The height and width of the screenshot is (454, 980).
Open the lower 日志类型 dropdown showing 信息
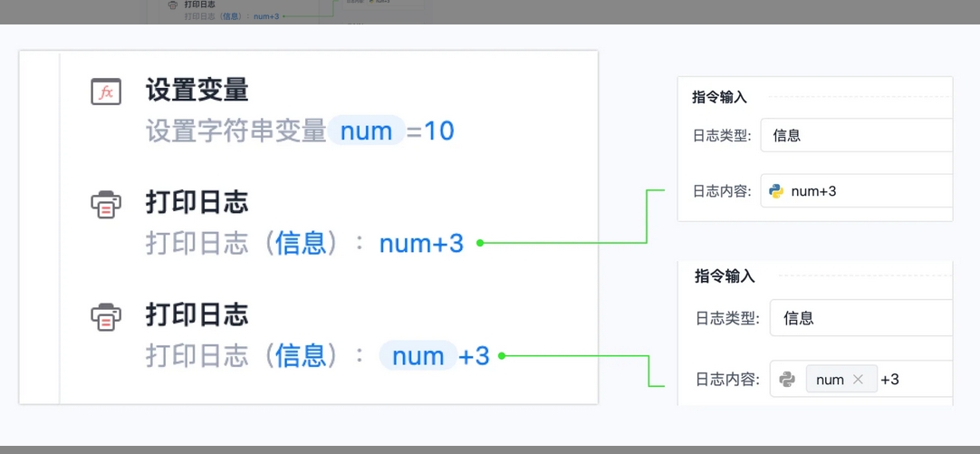[x=860, y=318]
